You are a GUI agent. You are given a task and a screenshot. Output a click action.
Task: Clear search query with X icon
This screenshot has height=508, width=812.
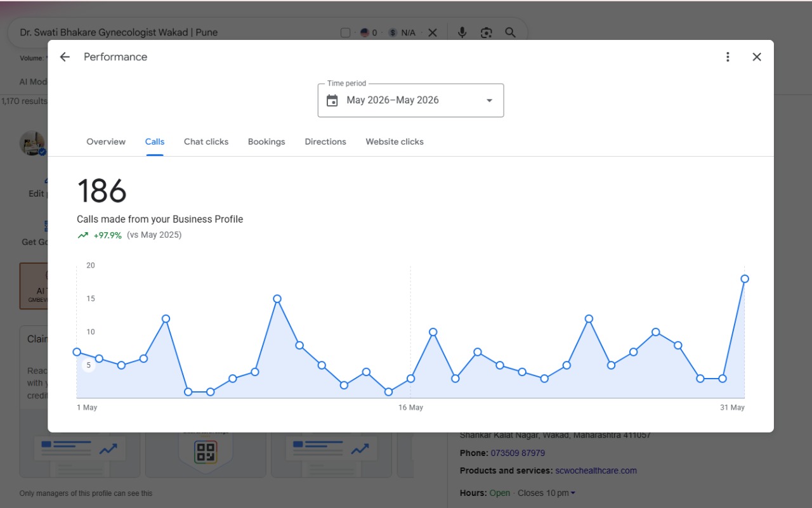pyautogui.click(x=433, y=32)
